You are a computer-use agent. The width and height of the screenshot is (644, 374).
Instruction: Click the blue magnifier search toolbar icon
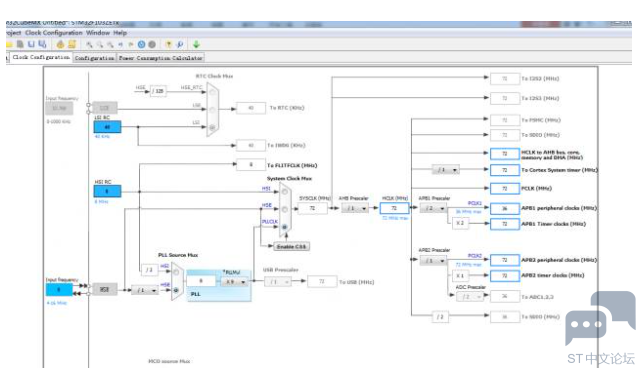coord(179,44)
